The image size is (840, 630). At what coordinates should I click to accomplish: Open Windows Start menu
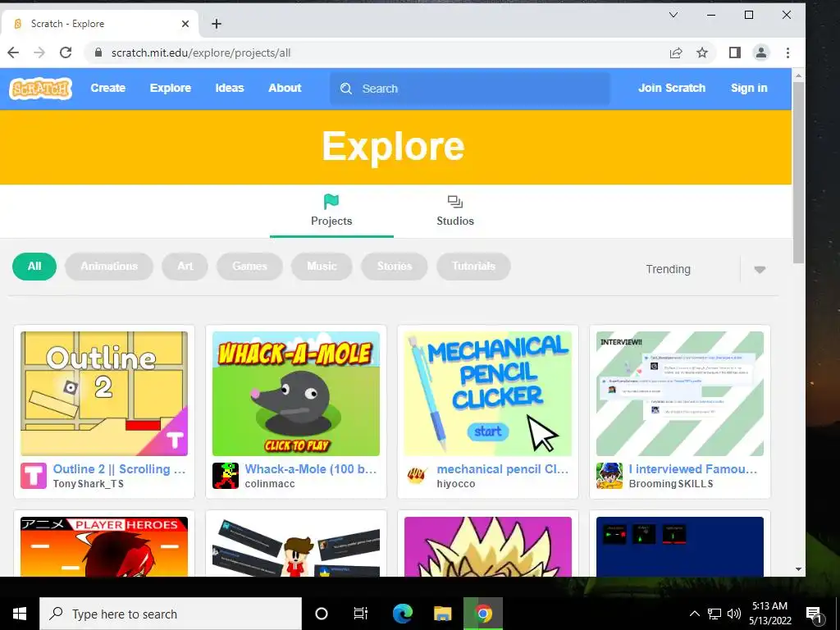(x=20, y=614)
